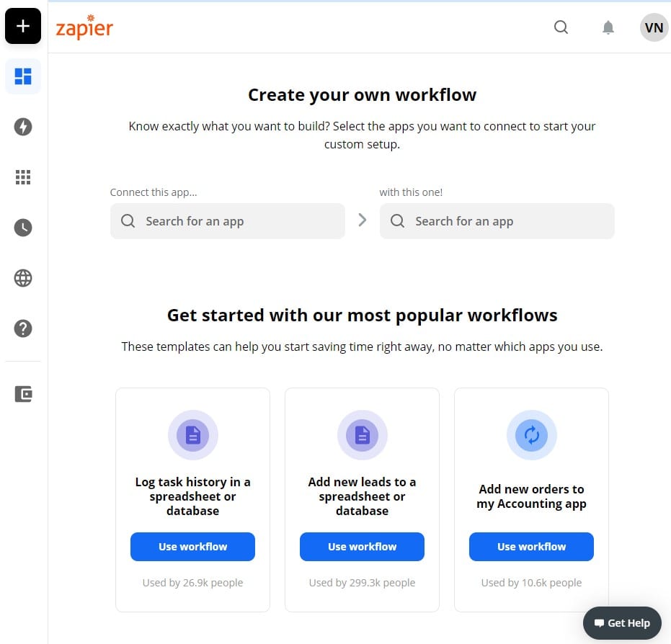
Task: Click the 'Connect this app' search field
Action: click(x=228, y=221)
